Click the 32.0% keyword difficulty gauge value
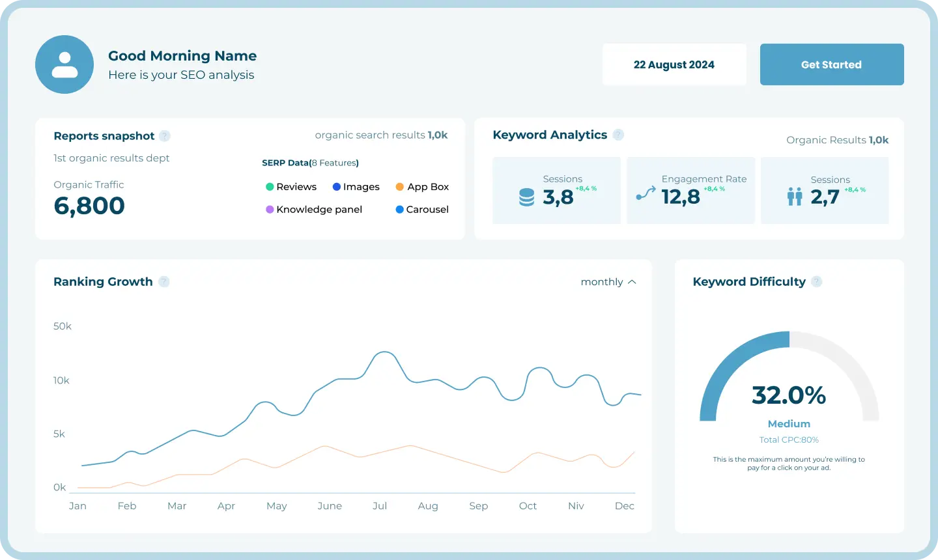 tap(789, 395)
